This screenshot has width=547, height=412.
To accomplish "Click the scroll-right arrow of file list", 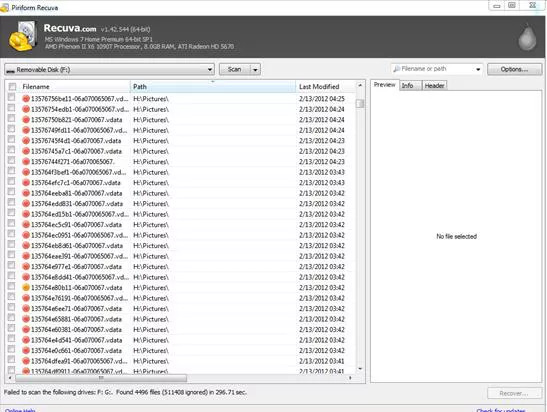I will (x=350, y=378).
